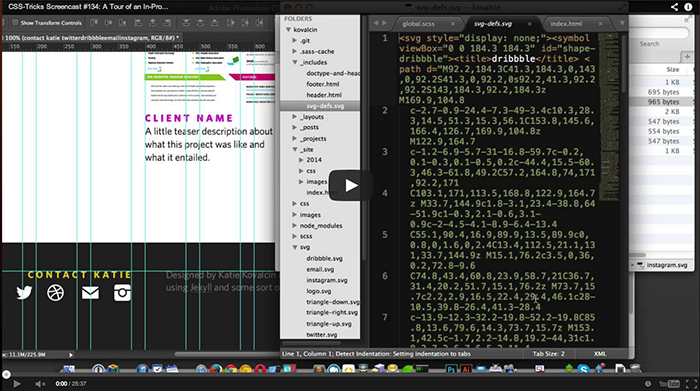Toggle fullscreen mode for the video
The image size is (700, 391).
click(691, 384)
